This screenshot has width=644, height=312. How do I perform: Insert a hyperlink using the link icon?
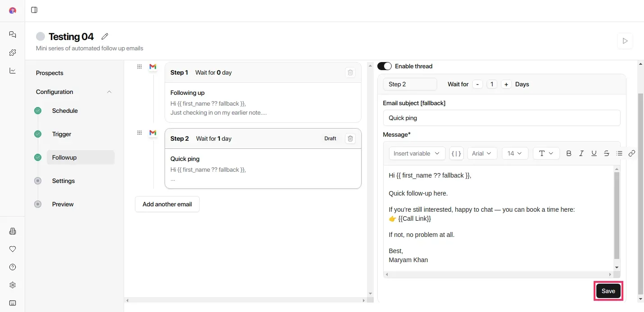coord(631,153)
